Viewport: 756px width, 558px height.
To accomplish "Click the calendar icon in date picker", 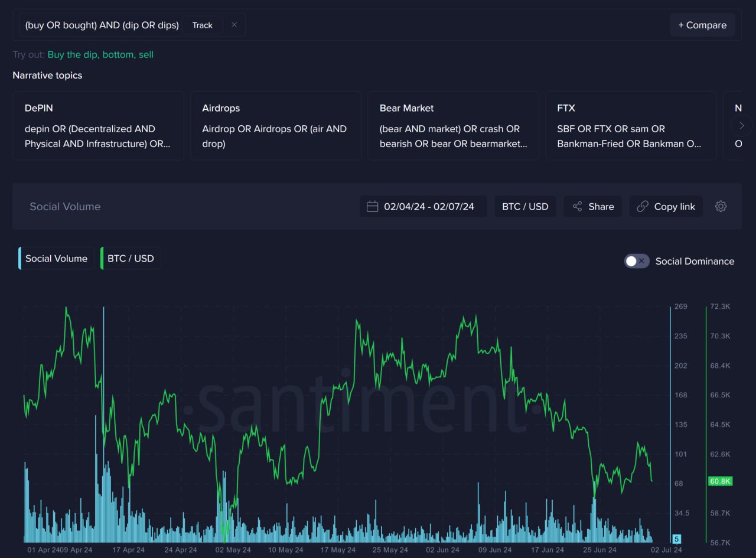I will point(372,207).
